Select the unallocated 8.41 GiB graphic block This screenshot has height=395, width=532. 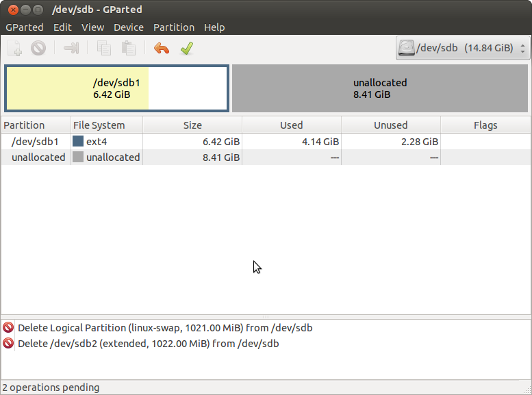coord(380,88)
